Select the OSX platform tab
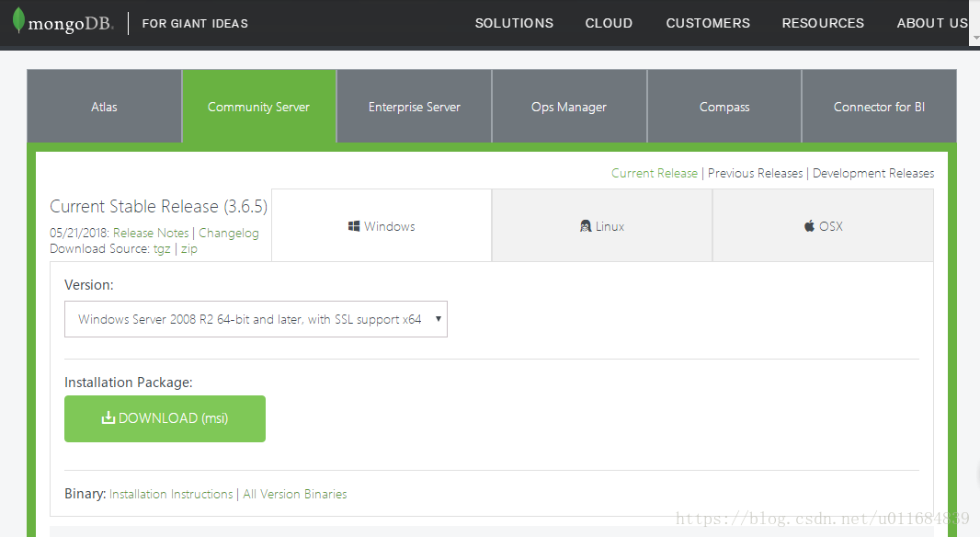980x537 pixels. click(823, 225)
